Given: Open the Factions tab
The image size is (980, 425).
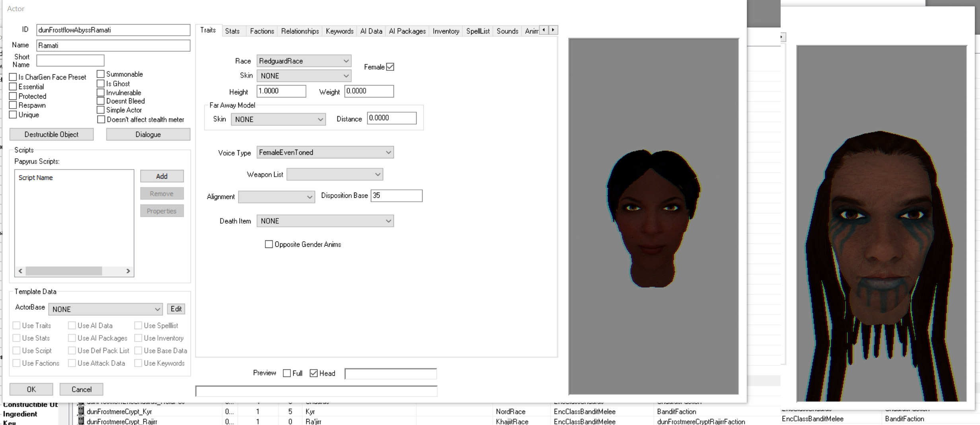Looking at the screenshot, I should (x=262, y=31).
